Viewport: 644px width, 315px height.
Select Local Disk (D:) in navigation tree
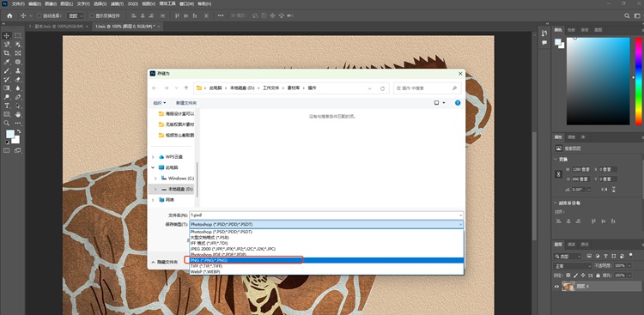coord(172,189)
